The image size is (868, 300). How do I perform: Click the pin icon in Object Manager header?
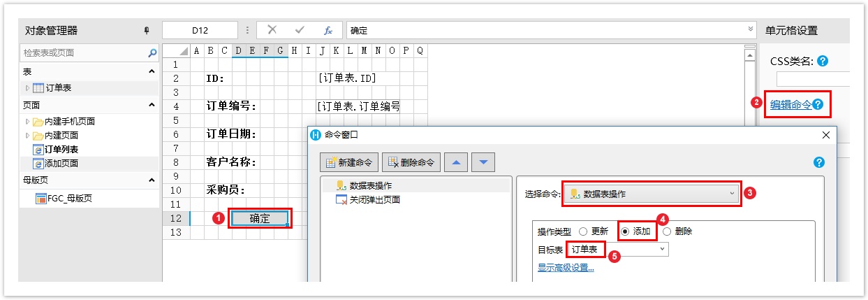point(147,30)
